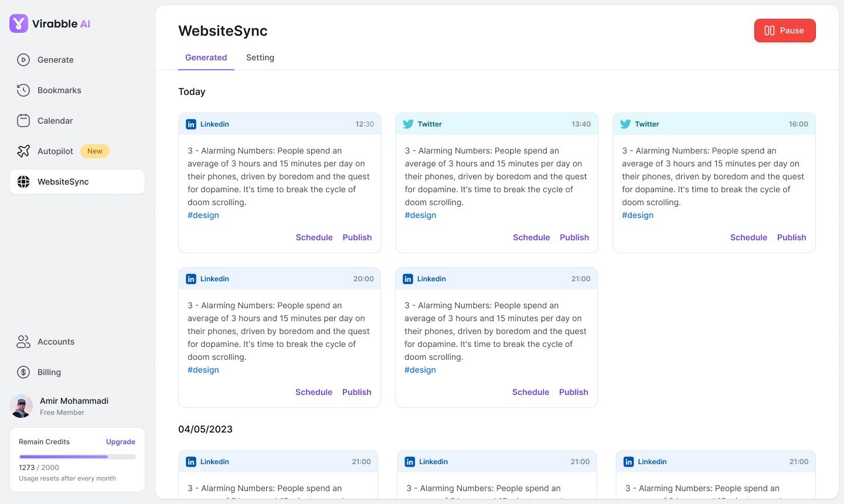
Task: Pause WebsiteSync with the red Pause button
Action: pyautogui.click(x=785, y=30)
